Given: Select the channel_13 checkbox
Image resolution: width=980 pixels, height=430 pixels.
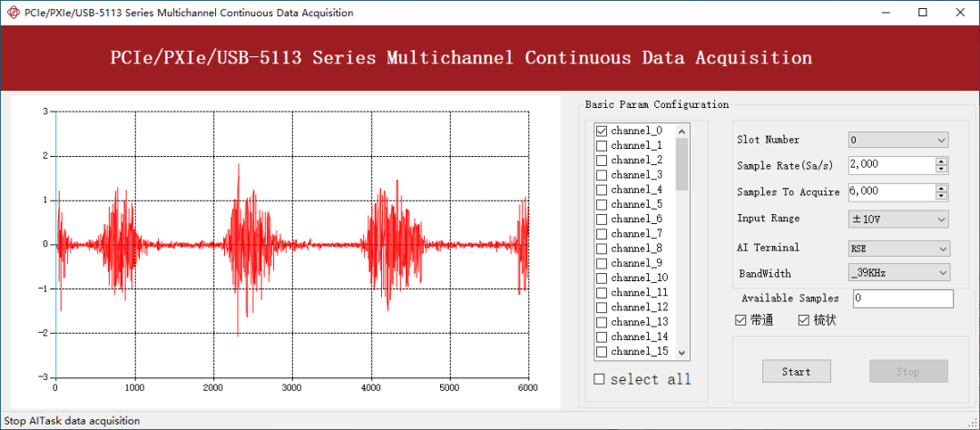Looking at the screenshot, I should [x=602, y=323].
